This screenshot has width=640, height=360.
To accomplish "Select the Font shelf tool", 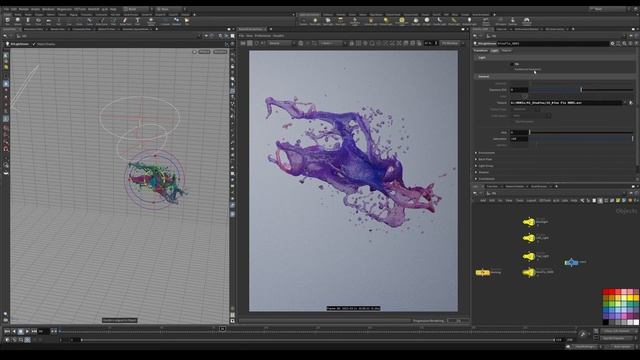I will (138, 21).
